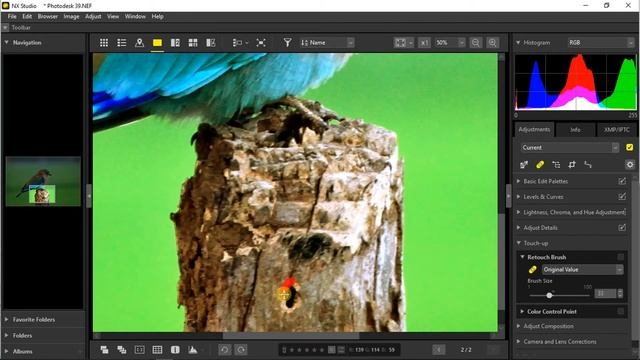Screen dimensions: 640x360
Task: Select the straighten tool icon
Action: pos(588,164)
